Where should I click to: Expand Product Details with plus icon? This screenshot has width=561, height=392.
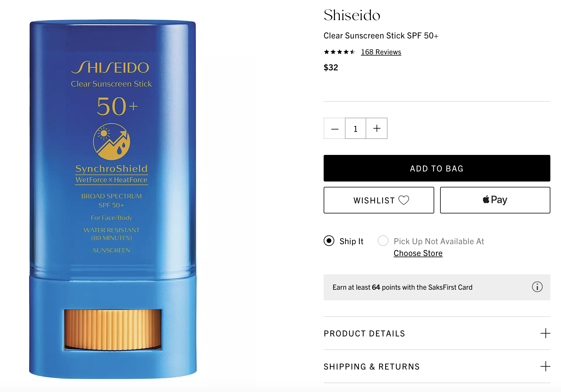tap(545, 333)
